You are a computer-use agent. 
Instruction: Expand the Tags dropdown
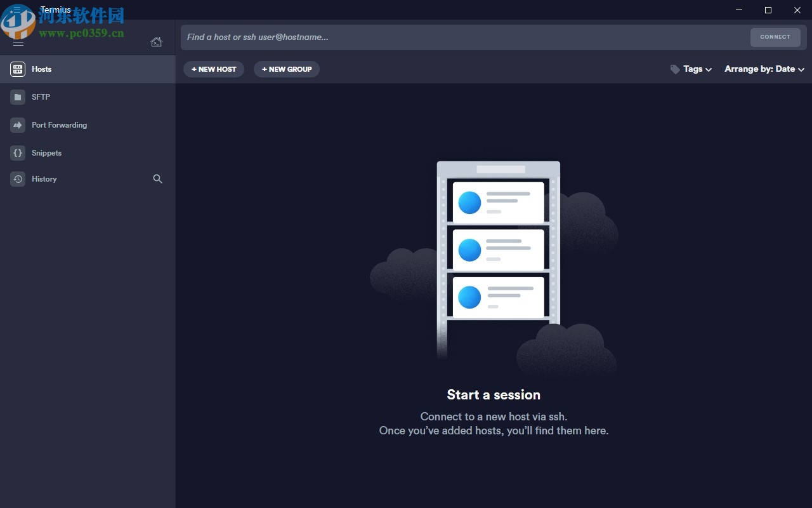click(698, 69)
